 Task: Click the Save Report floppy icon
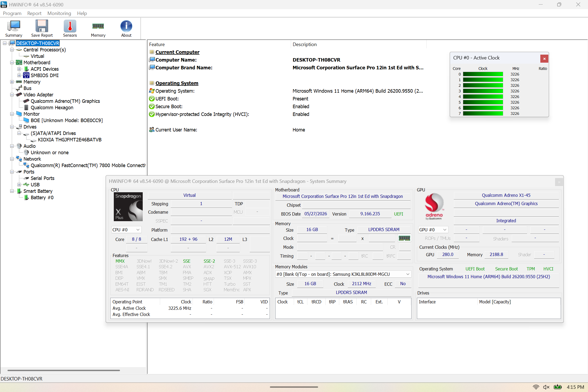(x=42, y=28)
